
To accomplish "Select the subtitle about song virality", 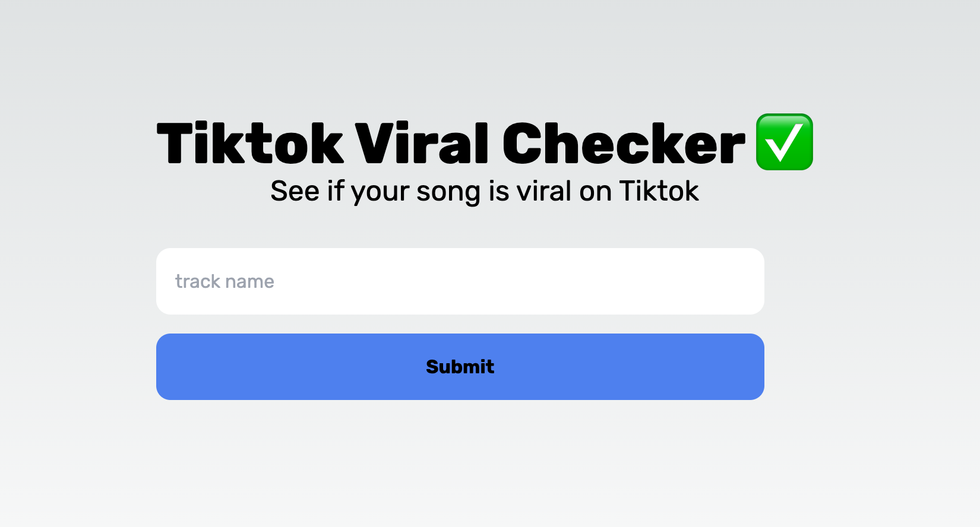I will 485,191.
